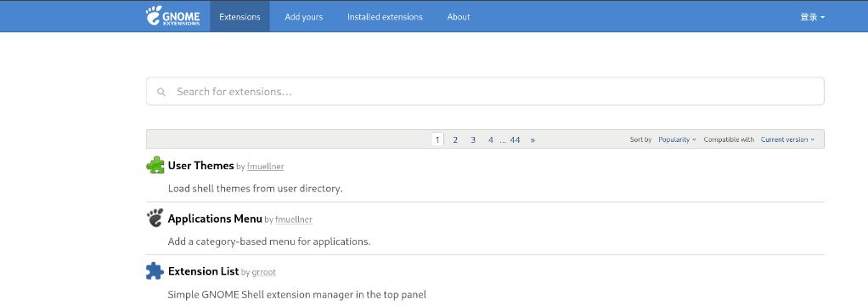Click the Applications Menu footprint icon
The image size is (868, 307).
(155, 218)
